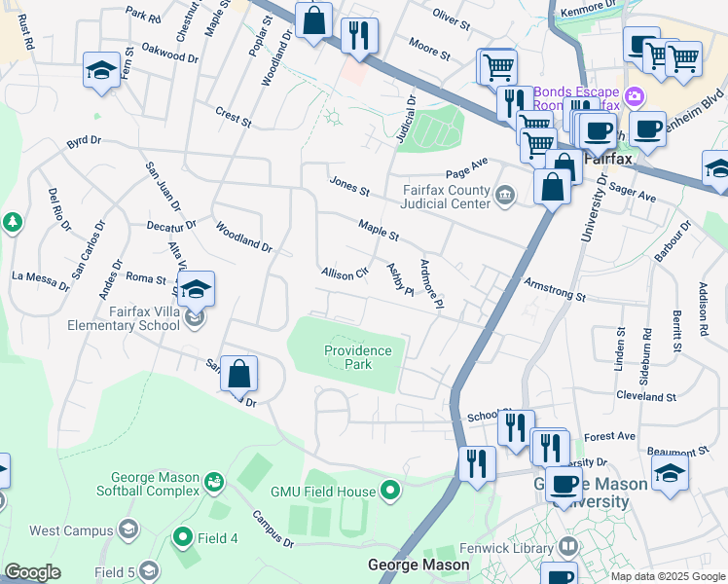Select the Field 5 graduation cap pin
Viewport: 728px width, 584px height.
(149, 571)
